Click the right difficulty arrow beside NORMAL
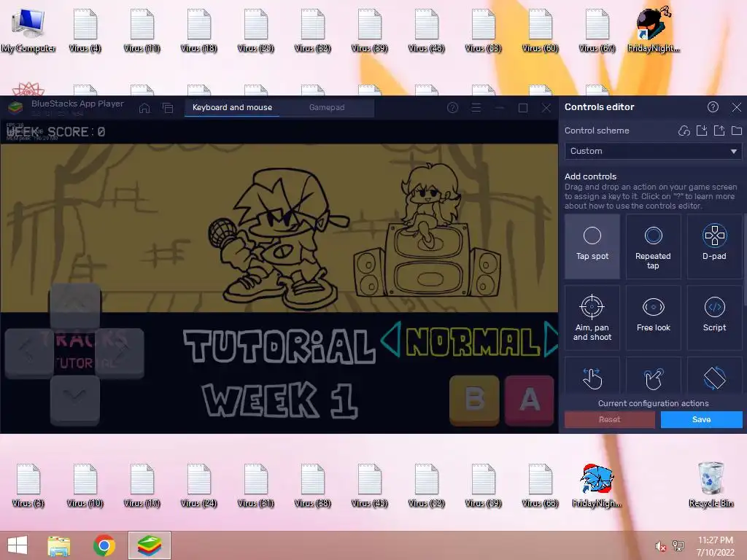Image resolution: width=747 pixels, height=560 pixels. tap(551, 339)
